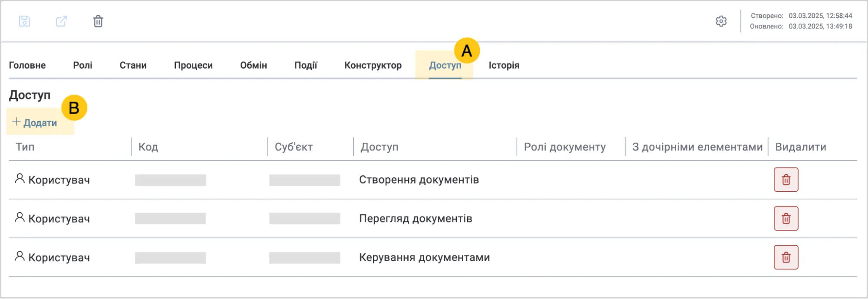
Task: Click Користувач in the Перегляд документів row
Action: (52, 218)
